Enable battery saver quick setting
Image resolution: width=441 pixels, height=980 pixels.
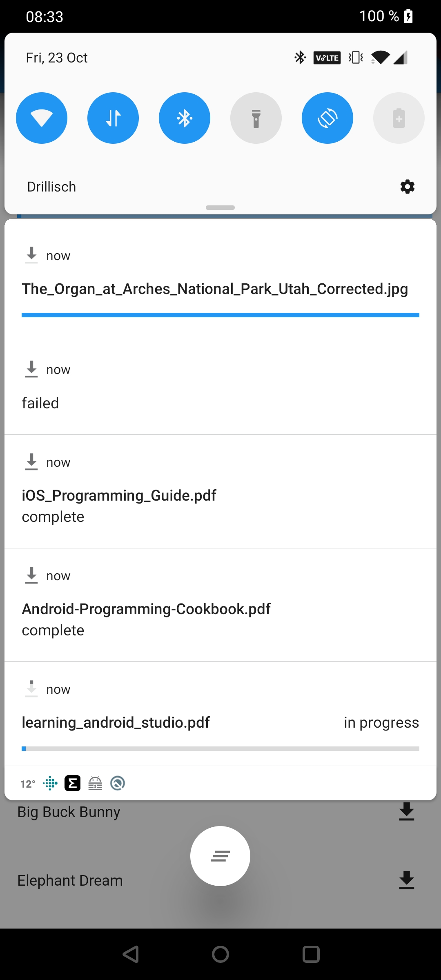[x=399, y=118]
